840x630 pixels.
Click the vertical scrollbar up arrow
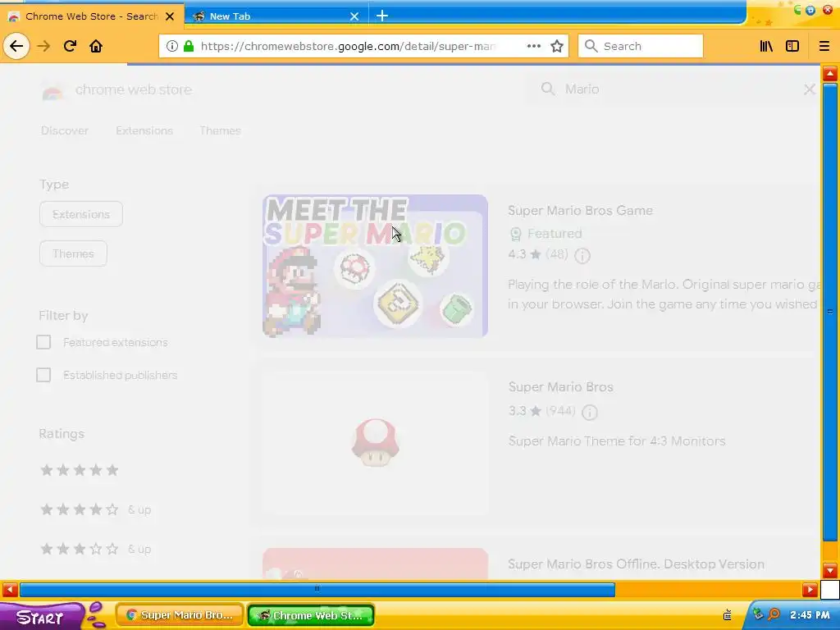point(830,73)
